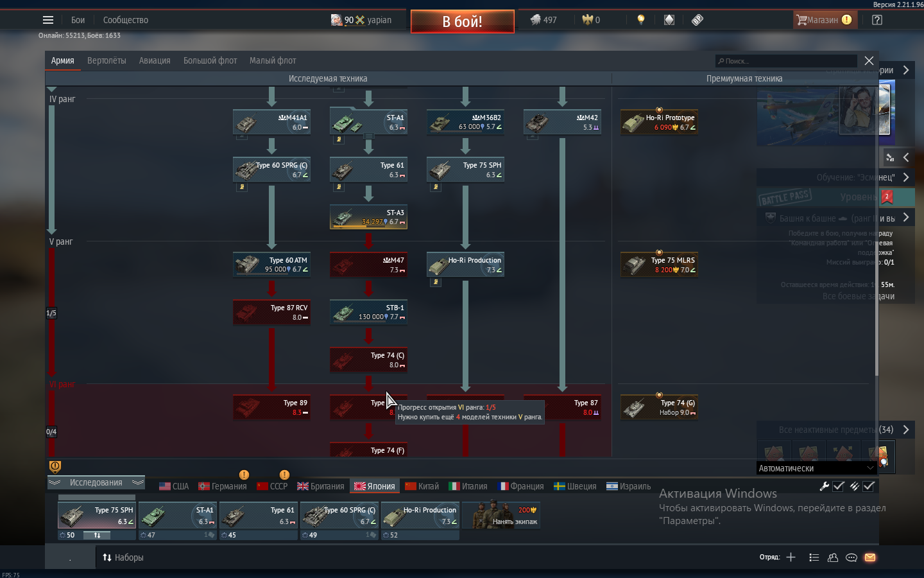Open the Магазин shop button
The image size is (924, 578).
pos(825,20)
